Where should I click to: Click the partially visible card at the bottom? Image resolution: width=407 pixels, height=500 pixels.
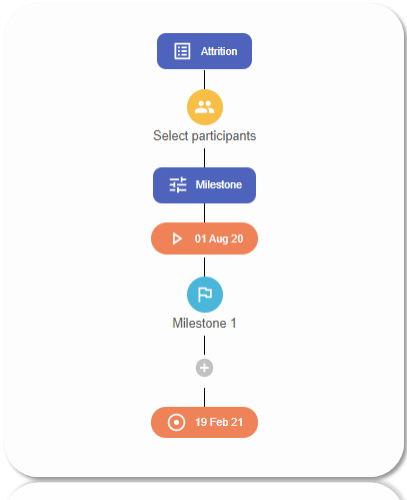[204, 491]
